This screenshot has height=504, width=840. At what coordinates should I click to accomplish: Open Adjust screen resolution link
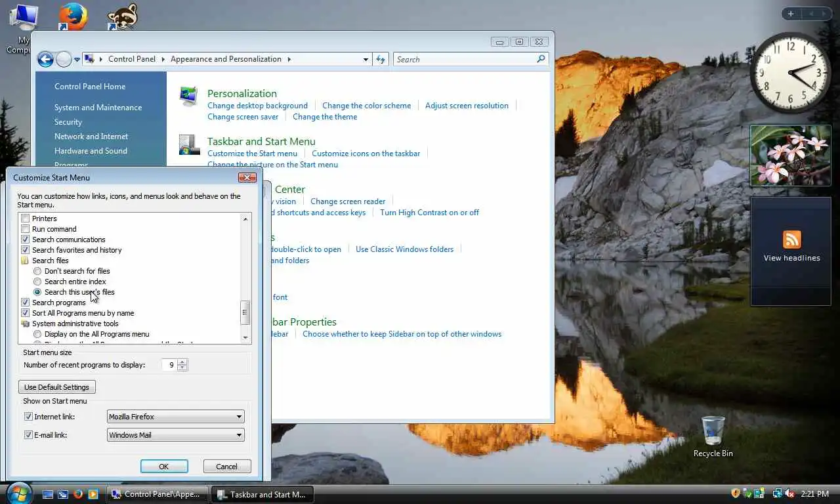[467, 106]
